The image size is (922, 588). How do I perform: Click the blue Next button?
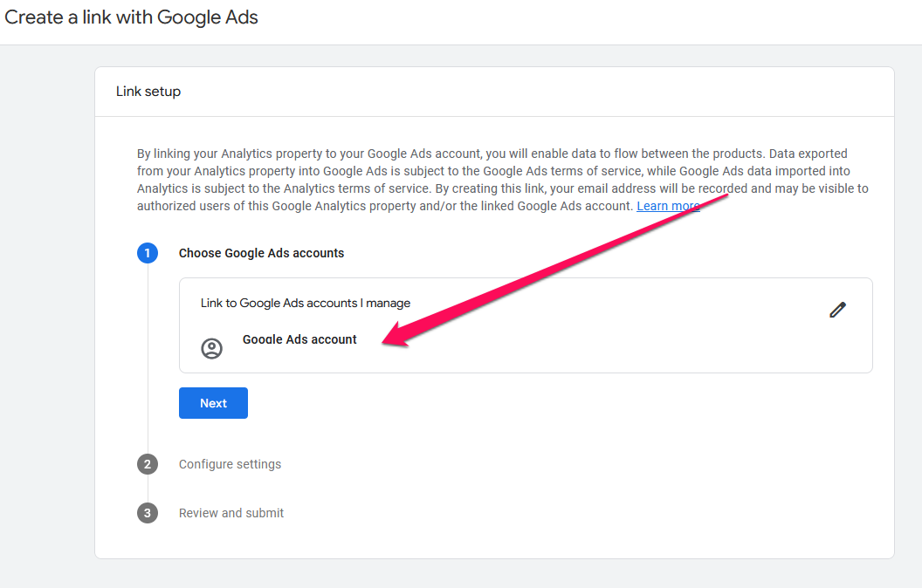point(213,403)
